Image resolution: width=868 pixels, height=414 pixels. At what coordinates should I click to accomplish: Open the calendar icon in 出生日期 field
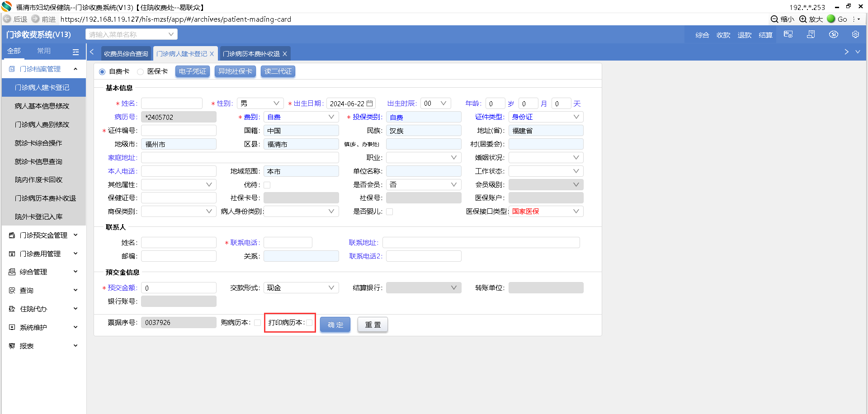tap(370, 103)
